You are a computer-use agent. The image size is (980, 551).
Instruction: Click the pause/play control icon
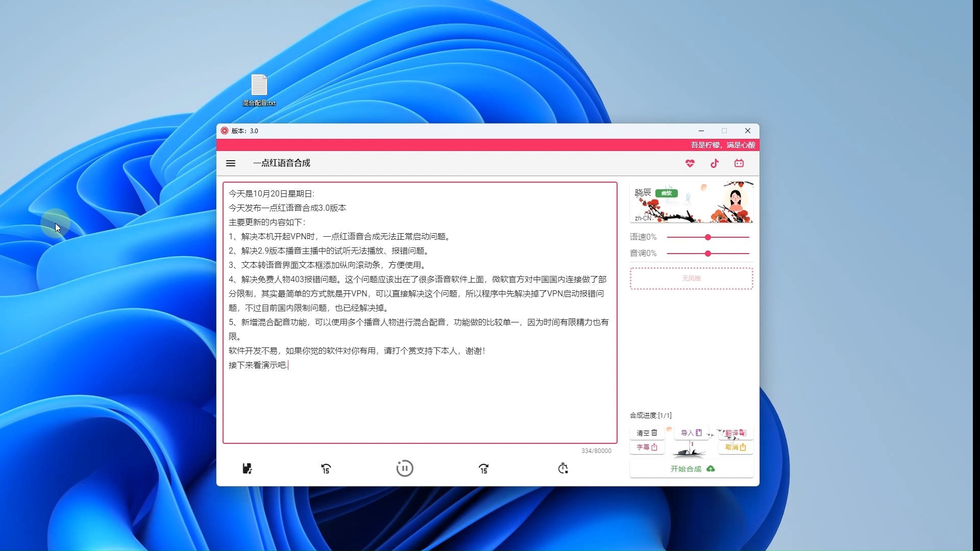(405, 468)
